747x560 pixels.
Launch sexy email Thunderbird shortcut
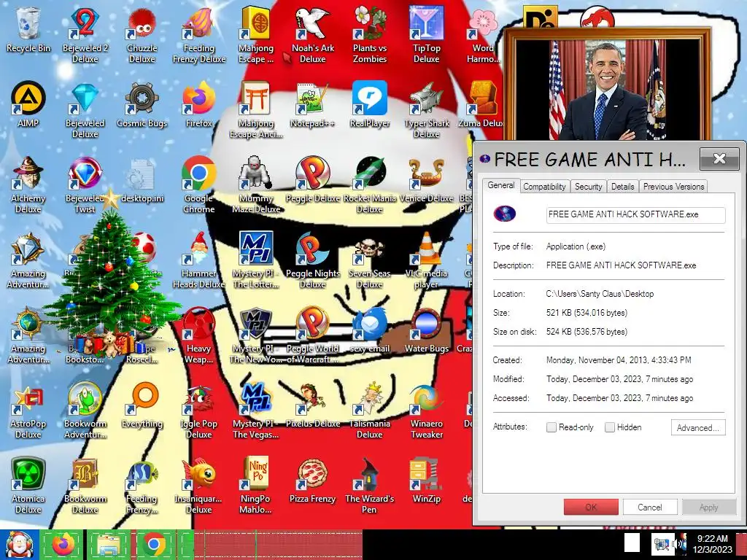click(x=370, y=330)
